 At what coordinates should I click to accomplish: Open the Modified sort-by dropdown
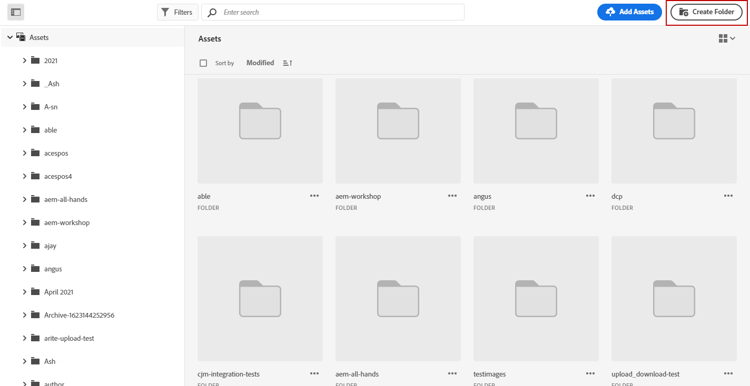(260, 63)
